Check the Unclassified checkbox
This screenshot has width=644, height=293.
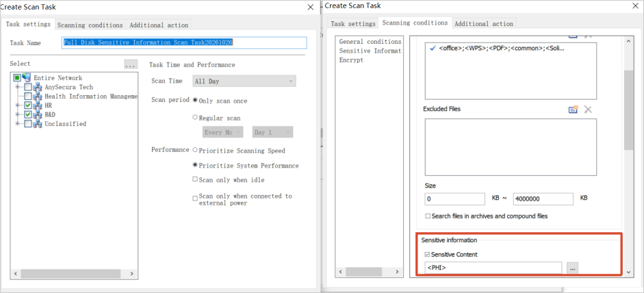click(28, 123)
